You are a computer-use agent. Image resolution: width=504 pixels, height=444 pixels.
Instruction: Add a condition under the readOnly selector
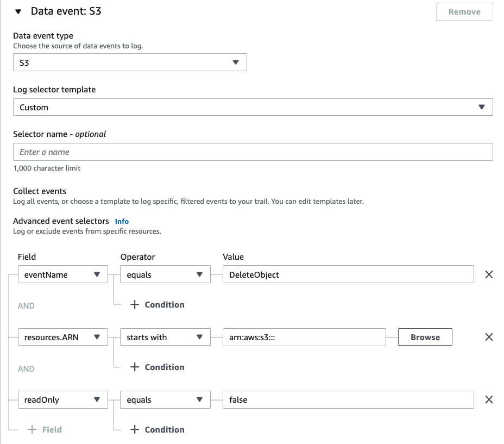click(156, 429)
